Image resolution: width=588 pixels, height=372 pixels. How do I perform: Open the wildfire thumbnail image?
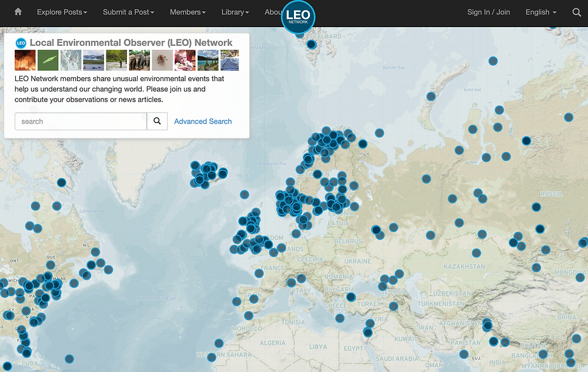tap(25, 60)
